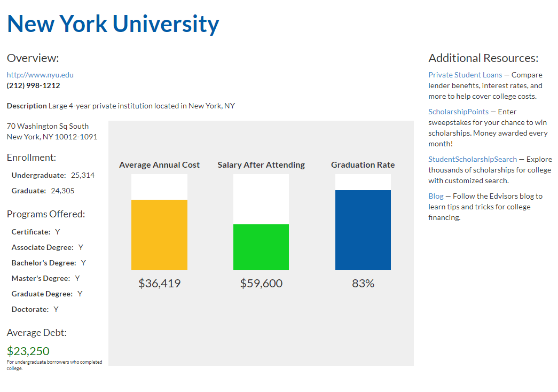The image size is (558, 392).
Task: Click the New York University page title
Action: click(x=113, y=24)
